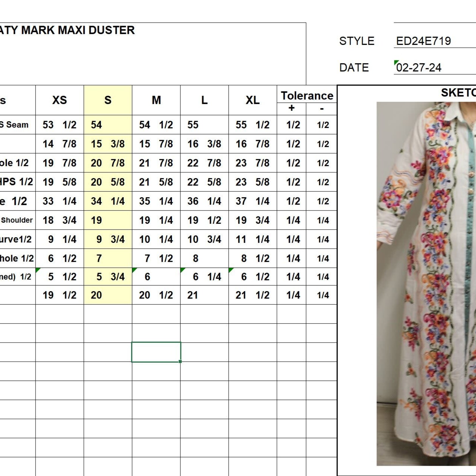
Task: Click the XL size header cell
Action: point(252,100)
